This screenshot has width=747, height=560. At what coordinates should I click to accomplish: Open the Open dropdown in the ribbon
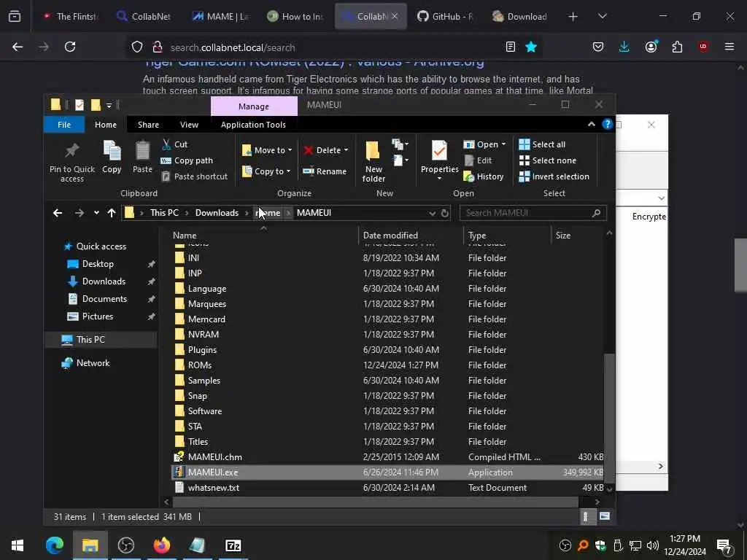point(484,144)
